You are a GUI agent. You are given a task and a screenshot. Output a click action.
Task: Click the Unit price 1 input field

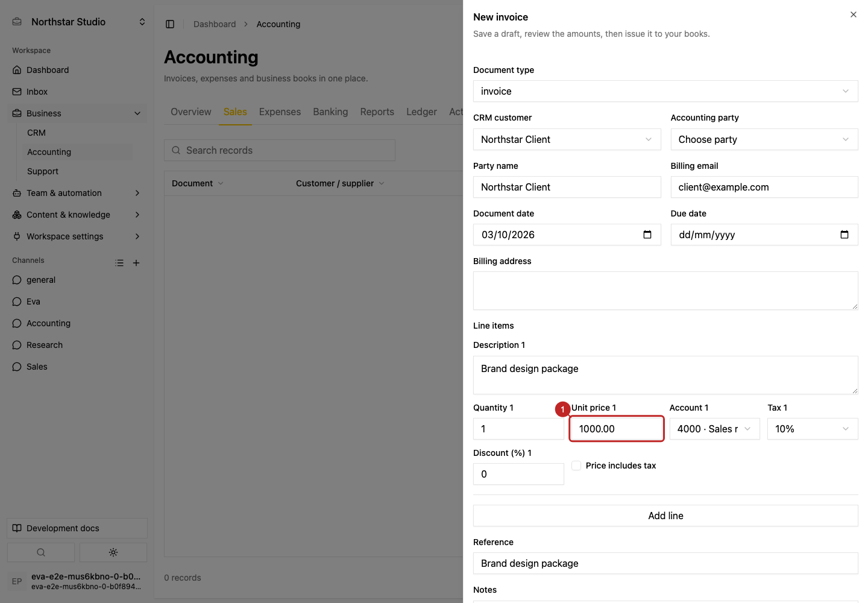pos(617,429)
